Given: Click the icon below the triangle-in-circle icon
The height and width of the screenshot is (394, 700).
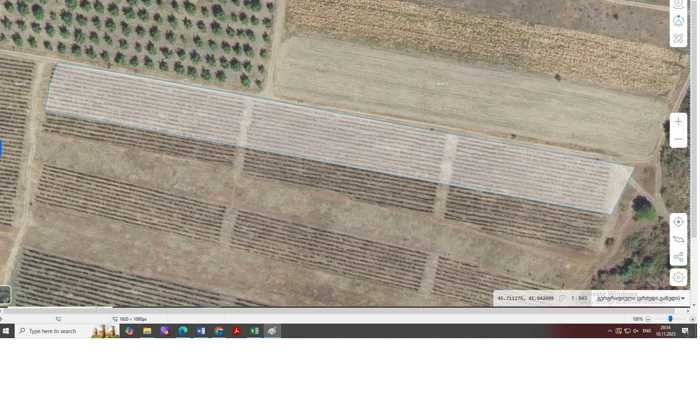Looking at the screenshot, I should pos(678,38).
